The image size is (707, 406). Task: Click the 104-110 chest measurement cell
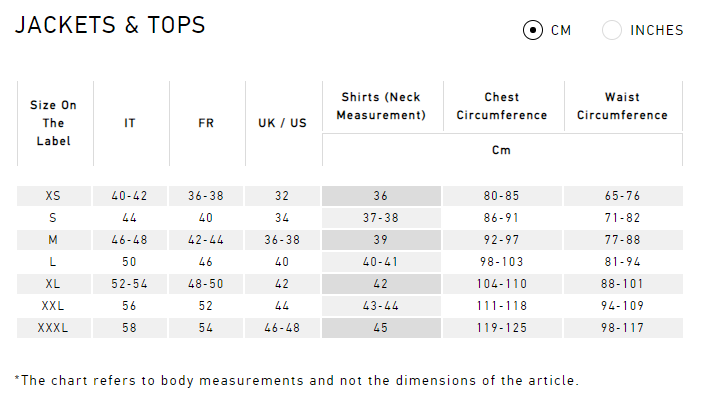click(502, 284)
